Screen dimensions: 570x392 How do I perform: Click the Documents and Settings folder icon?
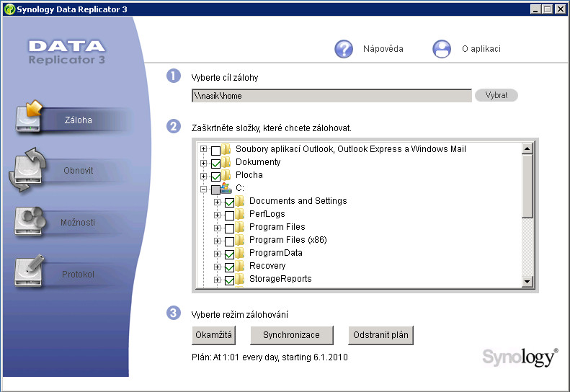(239, 201)
